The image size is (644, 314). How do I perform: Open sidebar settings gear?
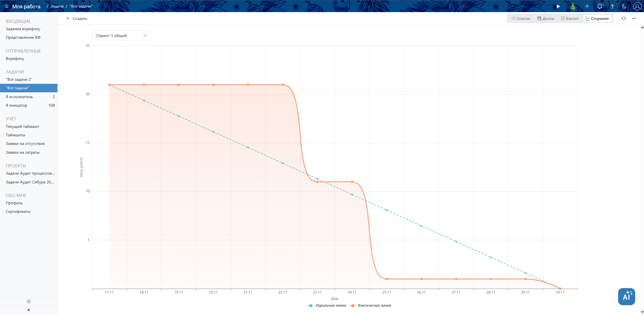(29, 301)
